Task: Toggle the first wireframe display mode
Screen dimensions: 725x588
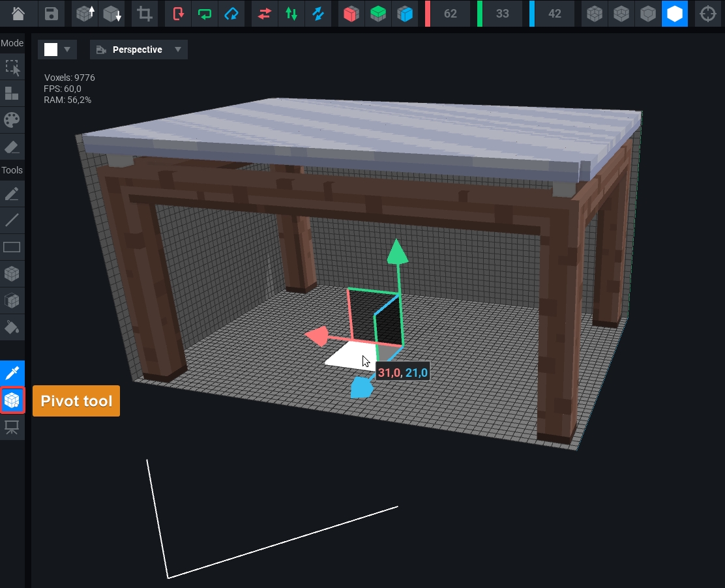Action: tap(594, 14)
